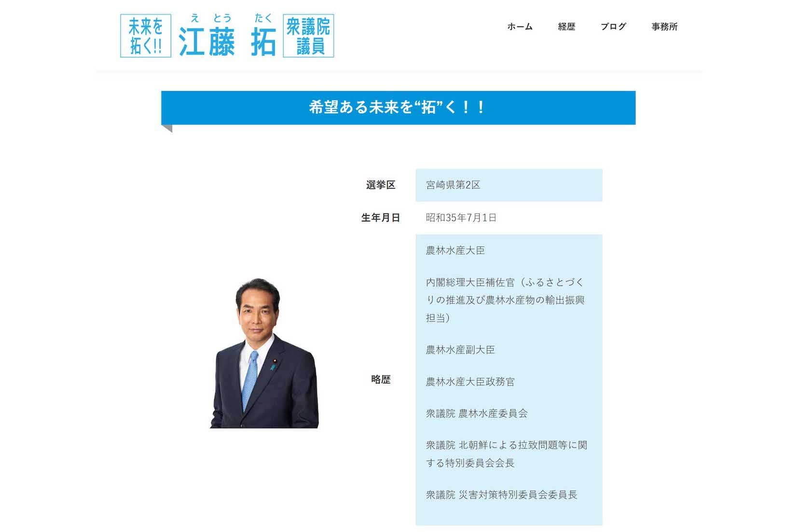Click the たく furigana above 拓

click(264, 17)
